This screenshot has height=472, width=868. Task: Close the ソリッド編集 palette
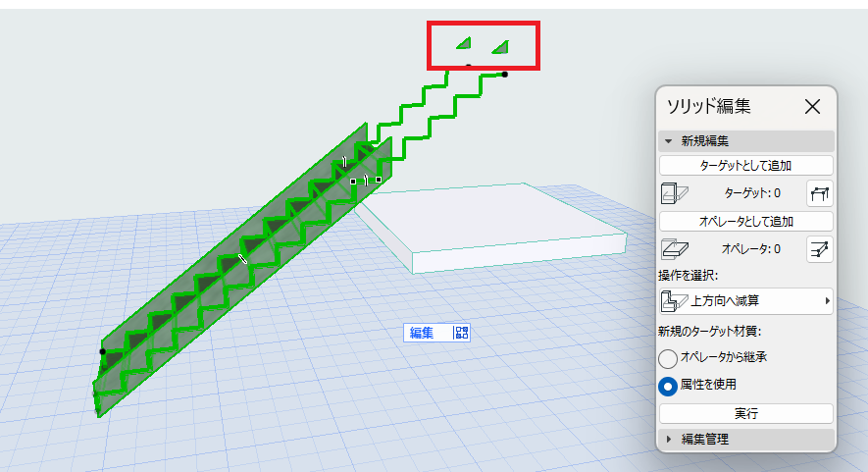(x=812, y=106)
